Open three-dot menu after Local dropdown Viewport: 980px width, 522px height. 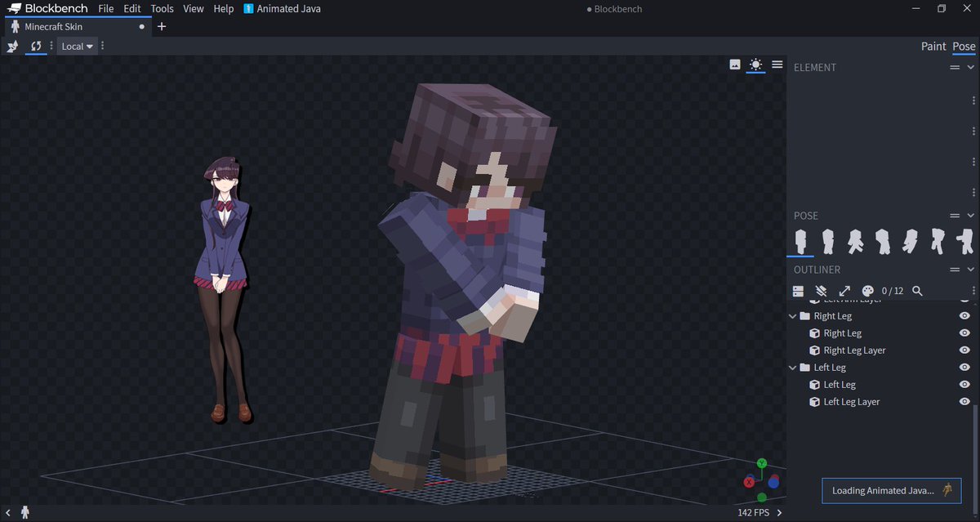(102, 47)
